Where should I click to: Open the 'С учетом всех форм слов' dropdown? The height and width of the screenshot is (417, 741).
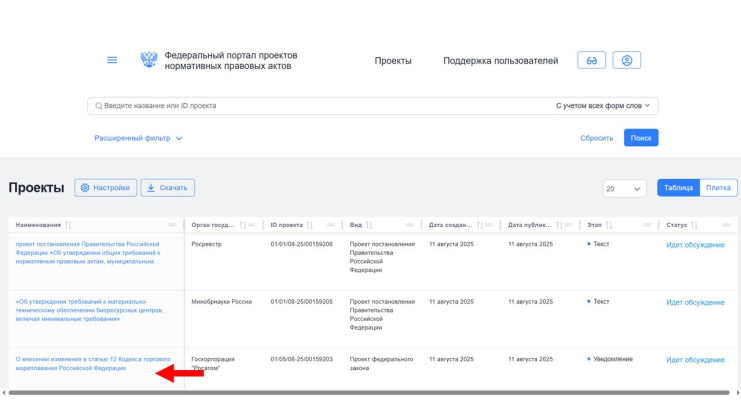(x=603, y=105)
